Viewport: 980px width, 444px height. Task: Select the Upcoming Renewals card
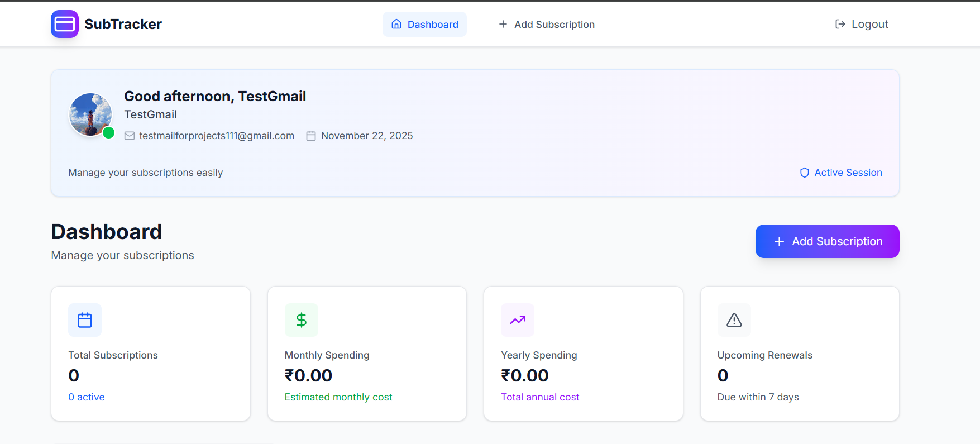pyautogui.click(x=800, y=354)
